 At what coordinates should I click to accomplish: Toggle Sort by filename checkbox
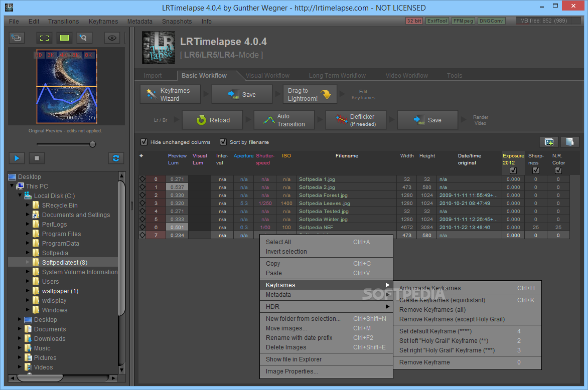223,142
